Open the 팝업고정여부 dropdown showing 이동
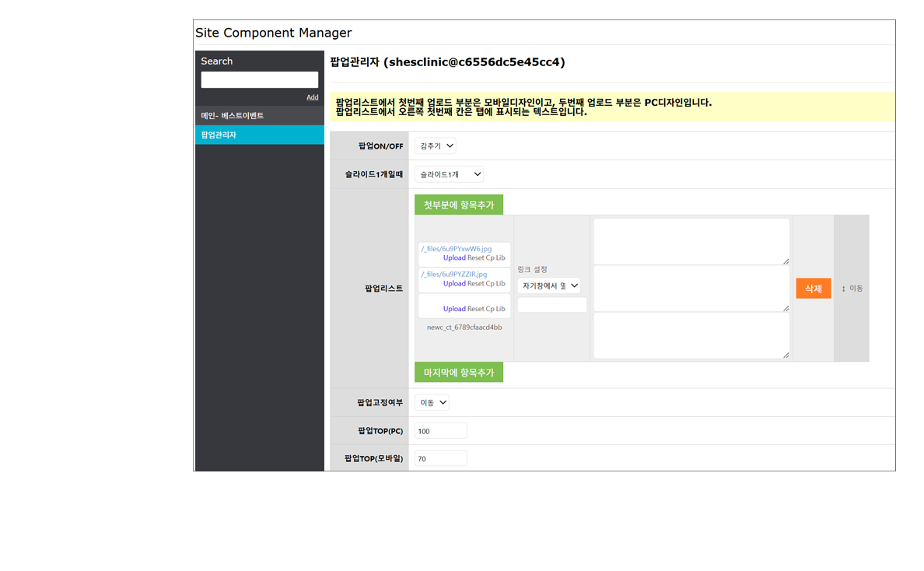Image resolution: width=924 pixels, height=571 pixels. pos(432,402)
